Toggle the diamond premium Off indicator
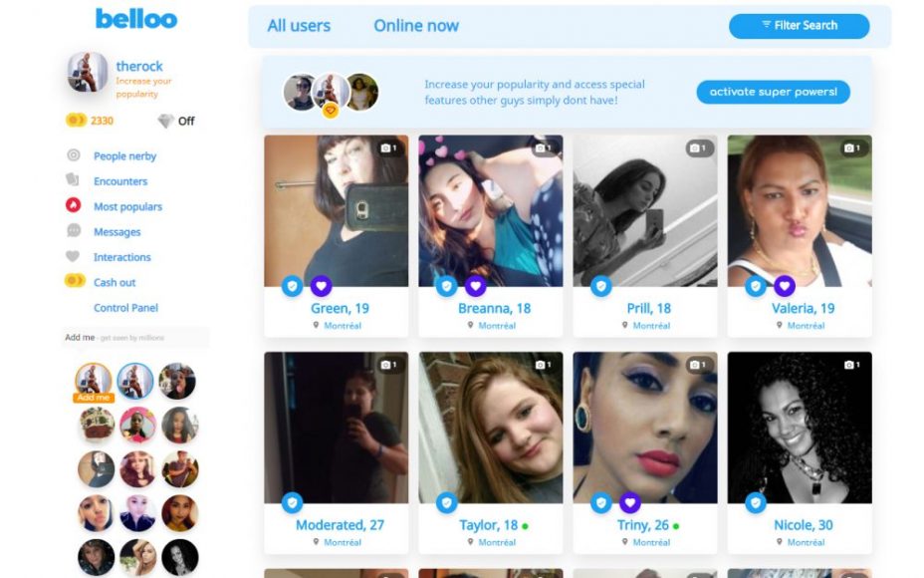924x578 pixels. click(x=176, y=121)
